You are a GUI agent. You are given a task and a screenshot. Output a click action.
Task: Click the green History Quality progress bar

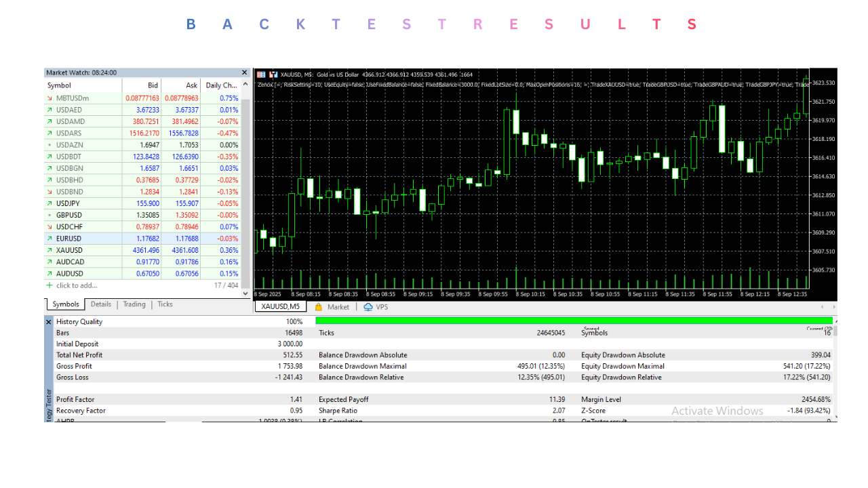574,321
